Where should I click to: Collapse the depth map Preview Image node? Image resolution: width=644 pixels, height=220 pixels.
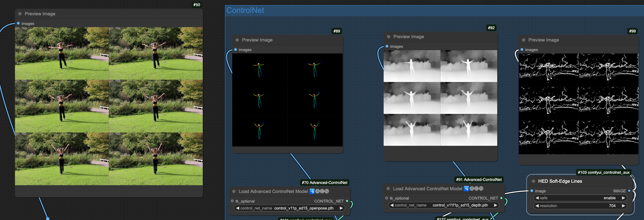(389, 37)
